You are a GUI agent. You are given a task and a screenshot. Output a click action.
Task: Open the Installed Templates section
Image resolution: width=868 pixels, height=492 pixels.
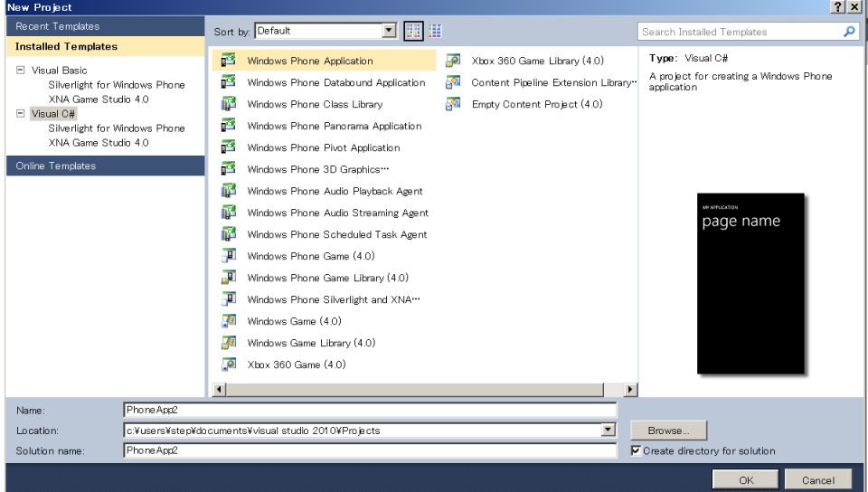105,46
